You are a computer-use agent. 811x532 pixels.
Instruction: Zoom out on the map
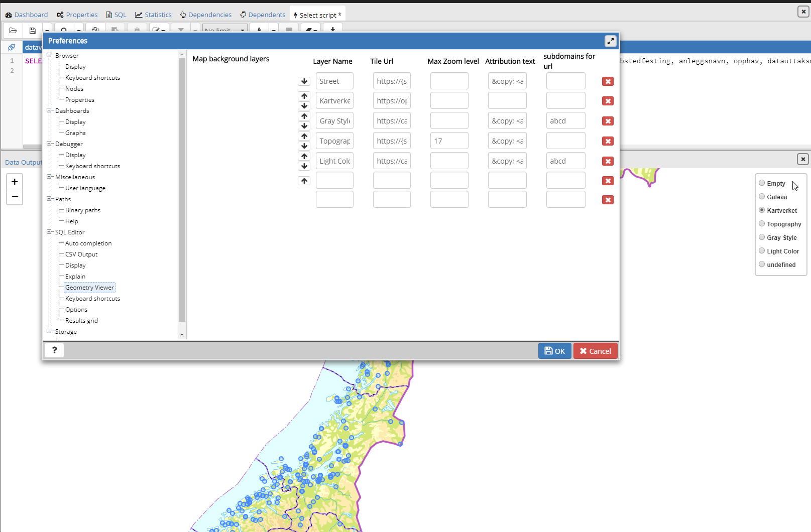click(15, 197)
